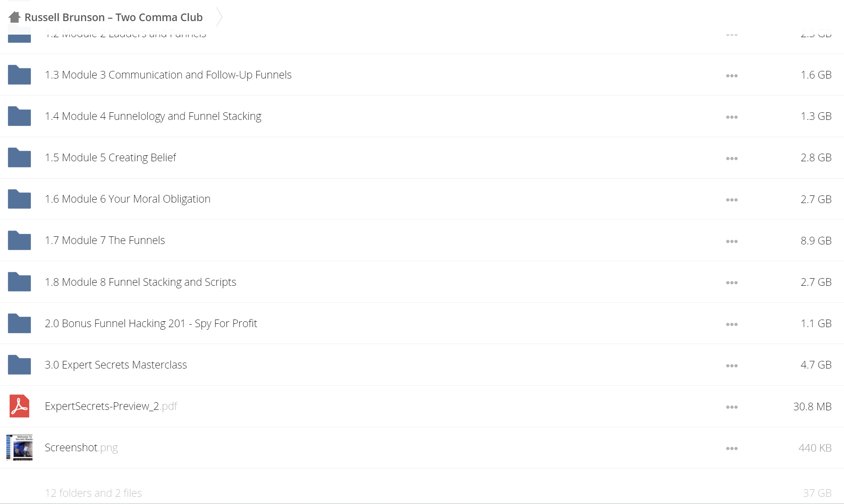
Task: Open the Module 5 Creating Belief folder icon
Action: [x=19, y=157]
